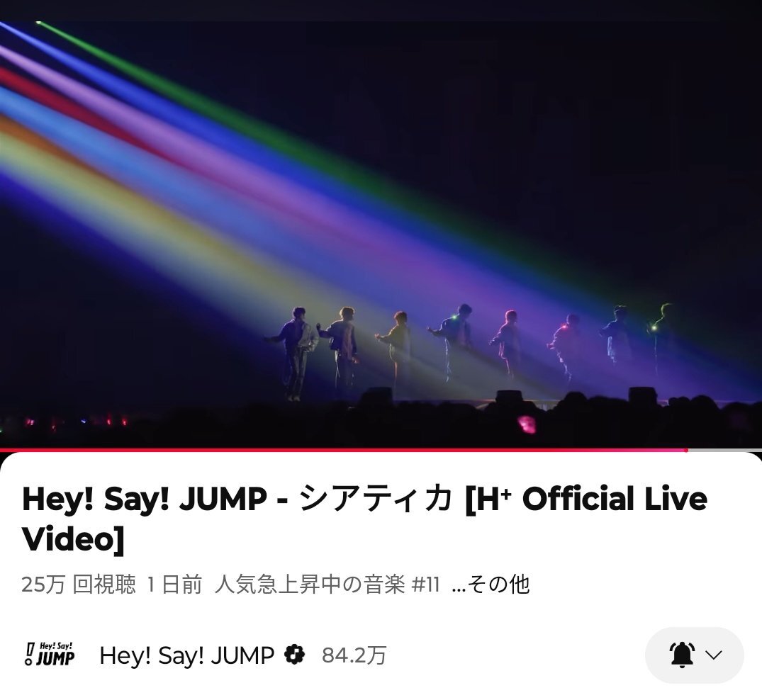Expand the notification options chevron
762x700 pixels.
click(713, 655)
